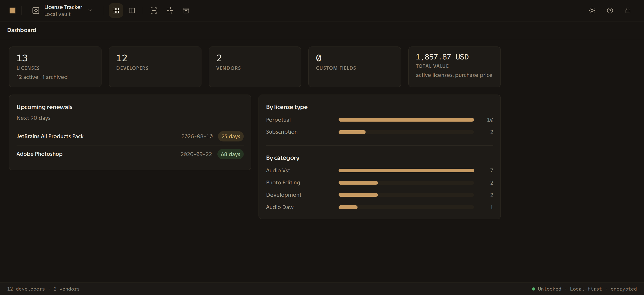
Task: Click the 25 days badge
Action: (x=231, y=136)
